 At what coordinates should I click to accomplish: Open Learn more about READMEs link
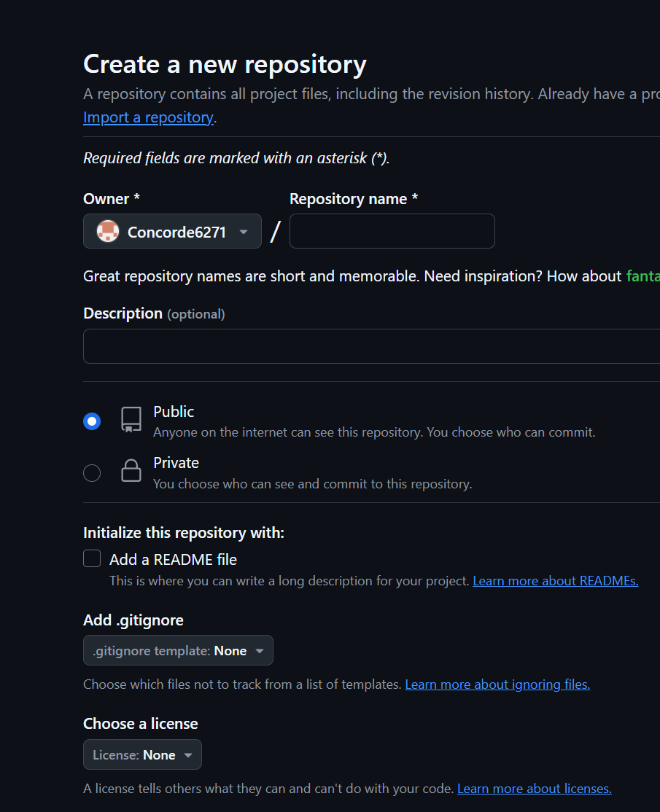[556, 581]
